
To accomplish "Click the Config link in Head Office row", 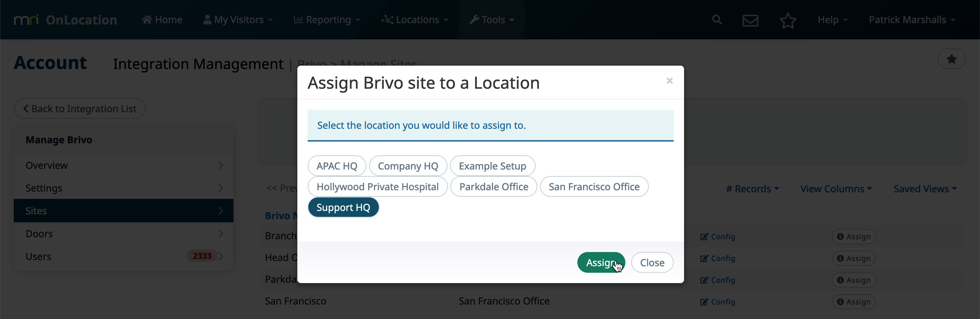I will click(x=718, y=258).
